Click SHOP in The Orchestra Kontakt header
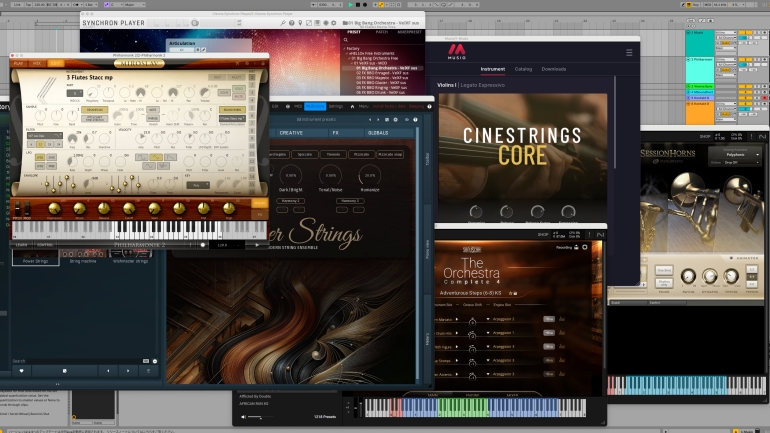770x433 pixels. 543,235
